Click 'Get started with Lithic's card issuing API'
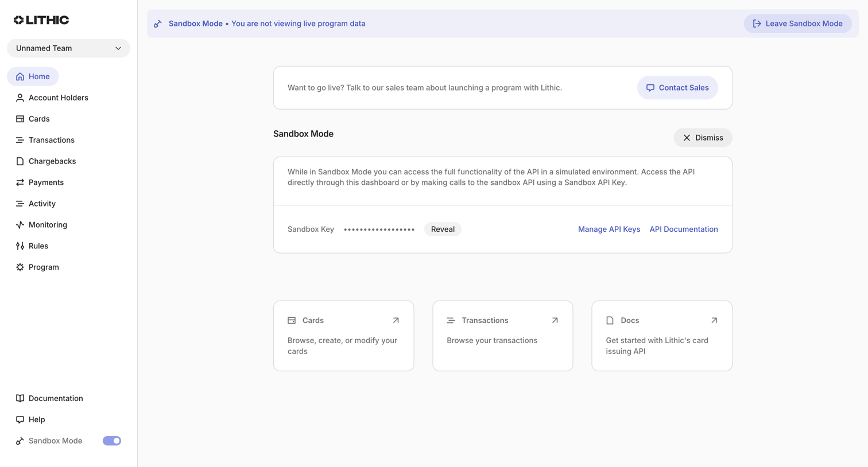 click(657, 346)
